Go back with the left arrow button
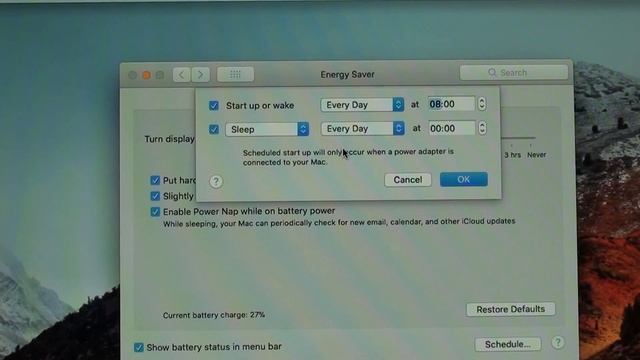 tap(181, 75)
